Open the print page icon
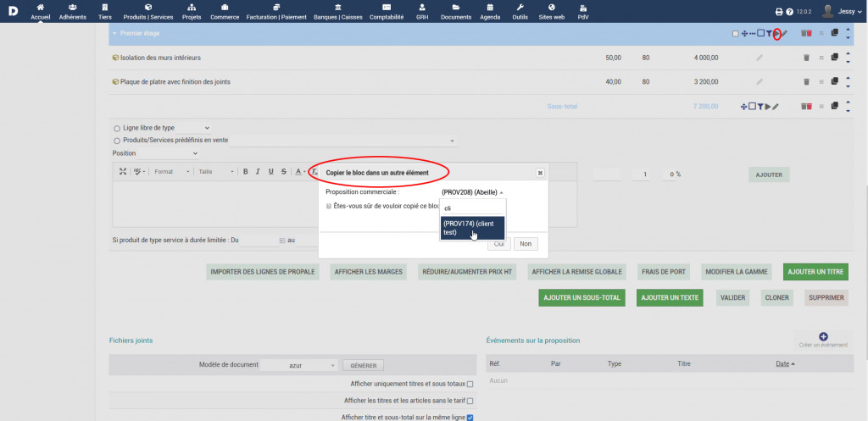868x421 pixels. (x=779, y=11)
